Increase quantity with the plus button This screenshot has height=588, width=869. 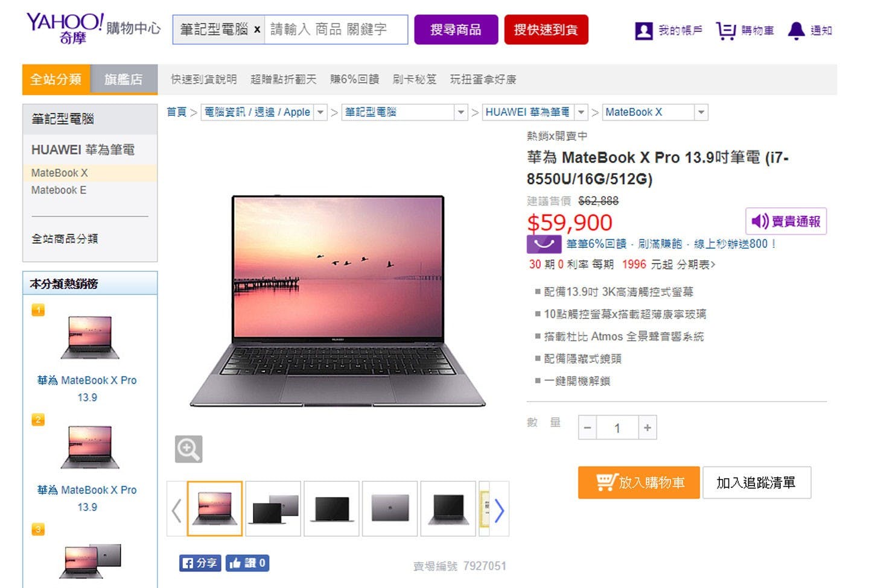[x=647, y=428]
